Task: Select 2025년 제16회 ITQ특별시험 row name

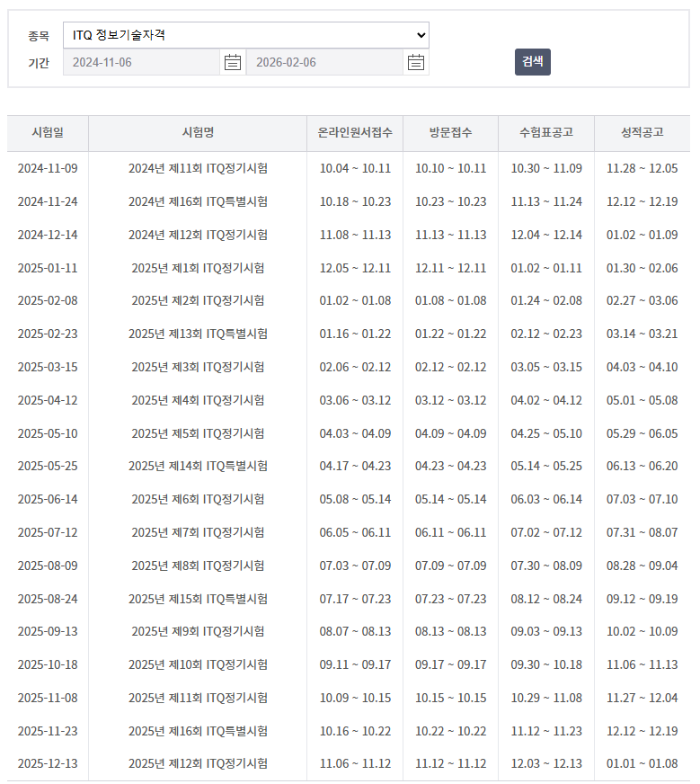Action: click(198, 731)
